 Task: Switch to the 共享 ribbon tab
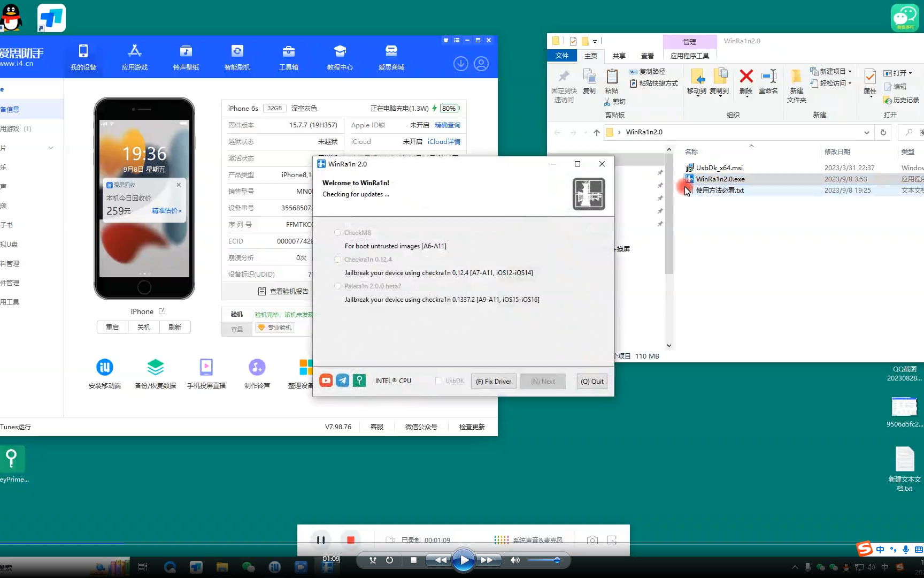tap(619, 56)
